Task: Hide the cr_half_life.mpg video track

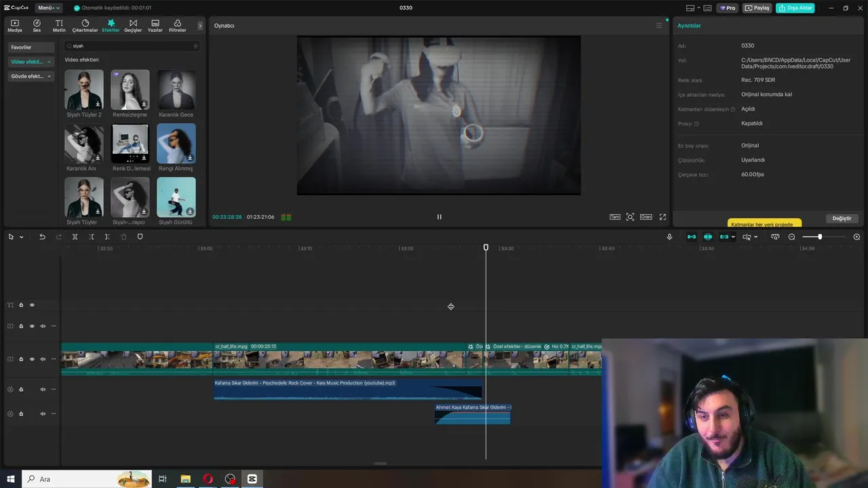Action: pos(31,359)
